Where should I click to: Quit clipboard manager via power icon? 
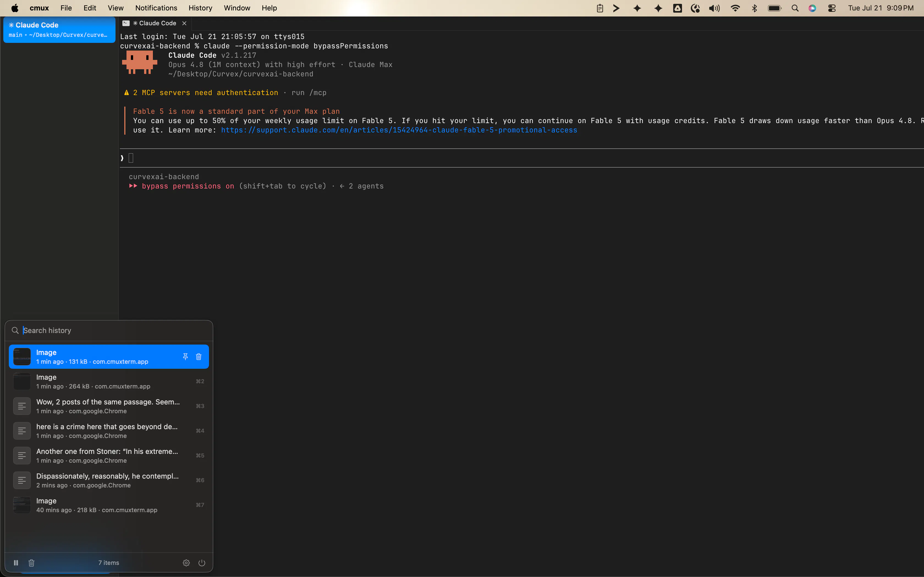tap(202, 562)
